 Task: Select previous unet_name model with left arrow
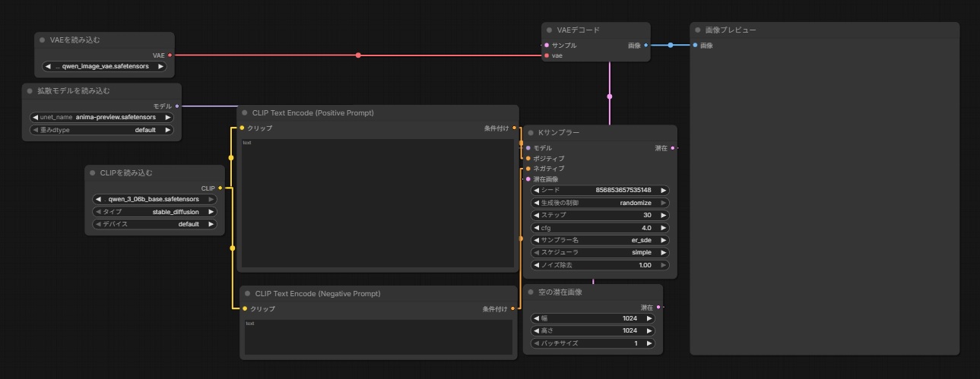[34, 118]
